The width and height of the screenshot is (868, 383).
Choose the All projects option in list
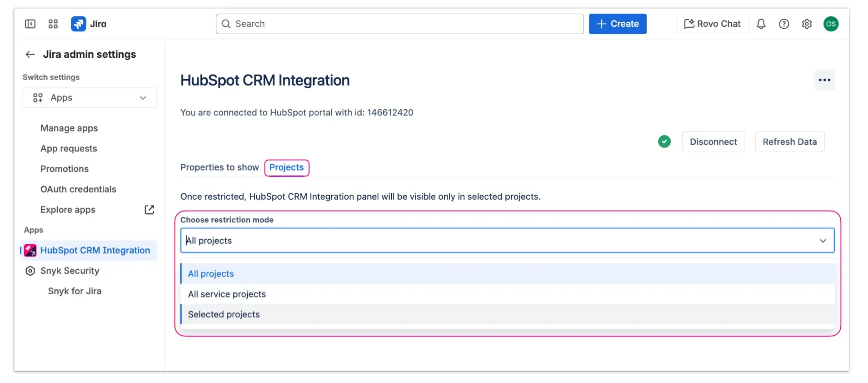508,274
